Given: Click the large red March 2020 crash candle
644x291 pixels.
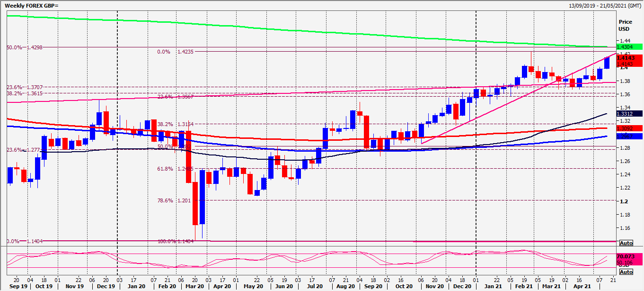Looking at the screenshot, I should (x=195, y=204).
